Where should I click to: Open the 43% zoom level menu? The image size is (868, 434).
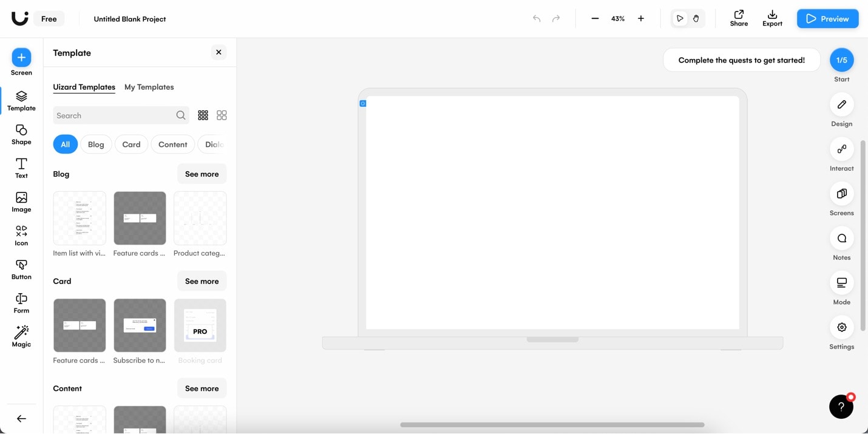pos(618,19)
